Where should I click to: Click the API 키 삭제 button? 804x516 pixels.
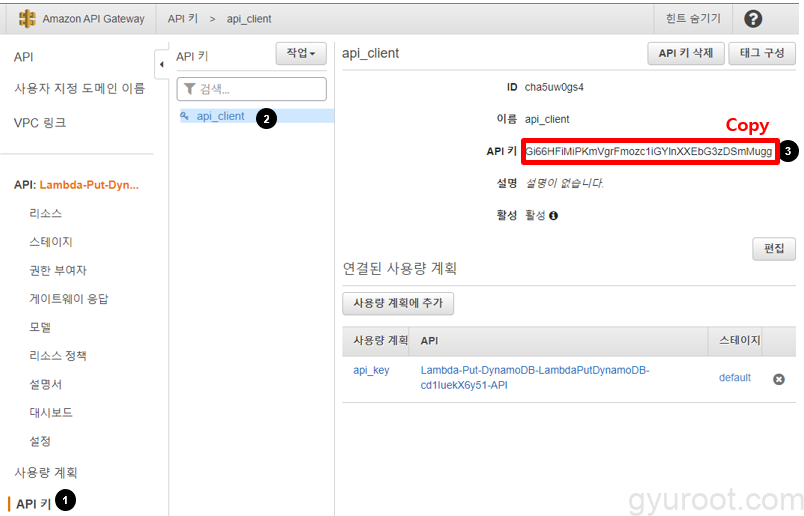pos(685,53)
